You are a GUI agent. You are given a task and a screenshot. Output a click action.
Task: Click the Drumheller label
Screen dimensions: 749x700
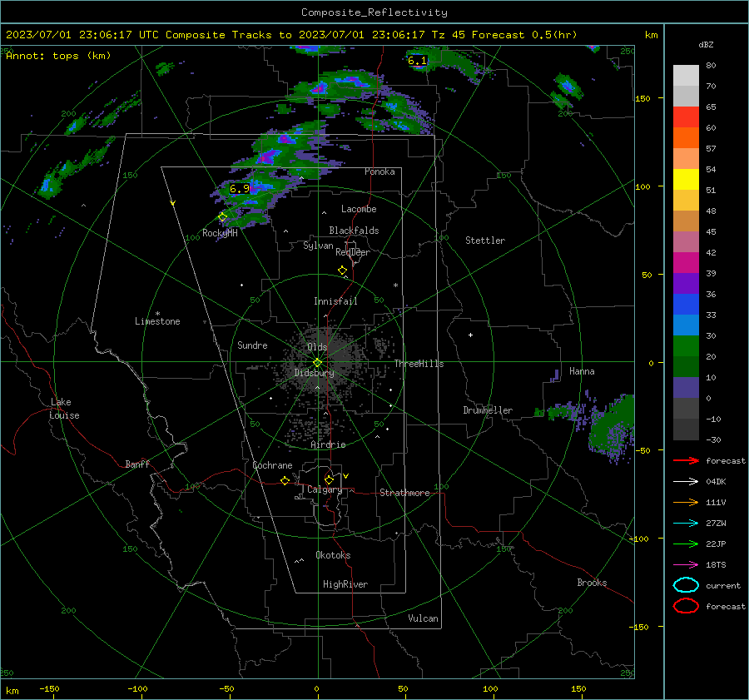[x=488, y=410]
